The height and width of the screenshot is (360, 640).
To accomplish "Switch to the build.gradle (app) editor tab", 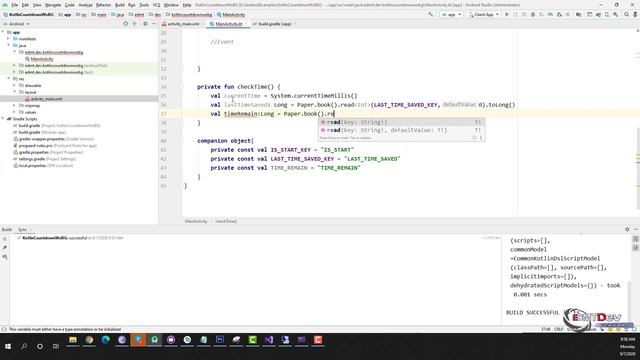I will [274, 24].
